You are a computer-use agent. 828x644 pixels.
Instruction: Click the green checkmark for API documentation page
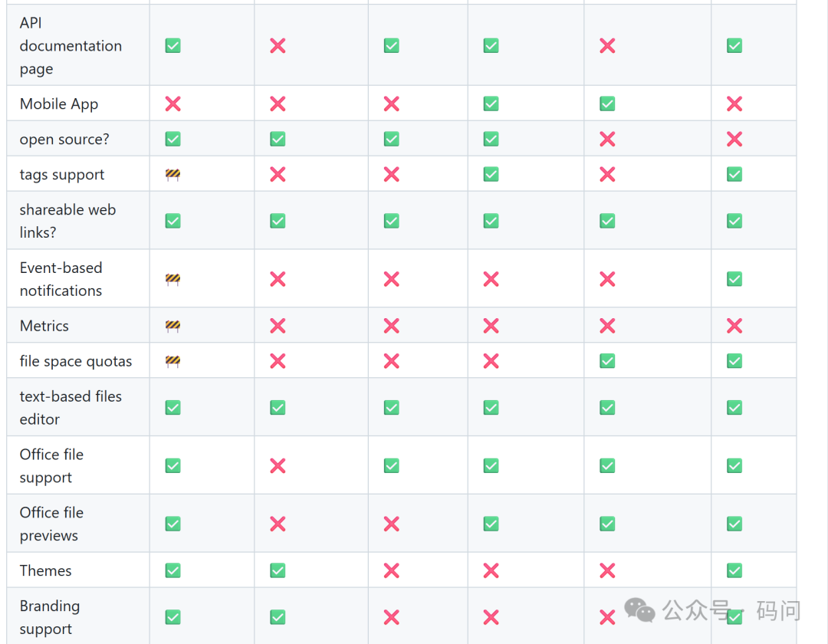point(172,46)
